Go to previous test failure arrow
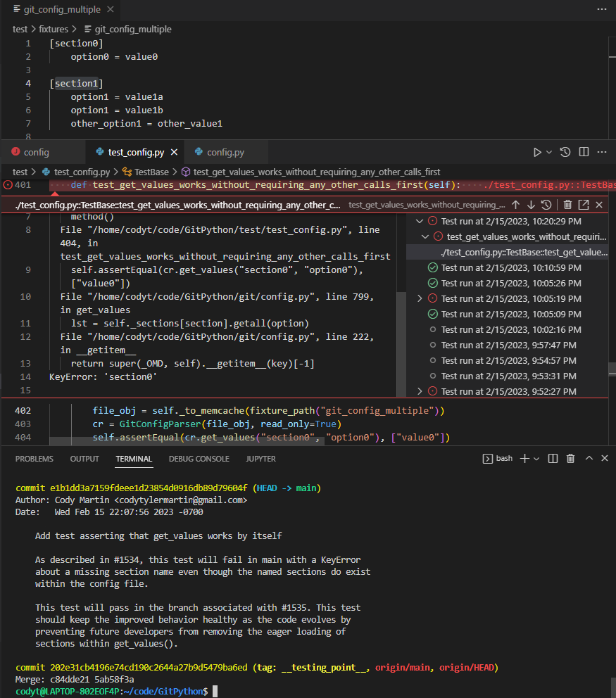The height and width of the screenshot is (698, 616). coord(515,205)
